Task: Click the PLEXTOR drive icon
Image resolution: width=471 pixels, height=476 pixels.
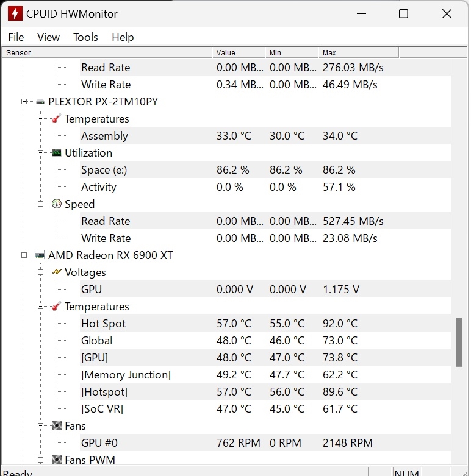Action: click(40, 102)
